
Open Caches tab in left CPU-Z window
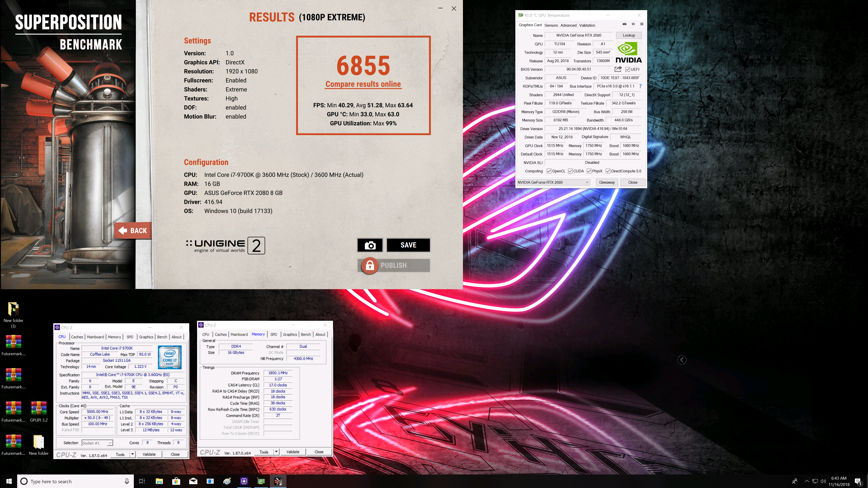[x=77, y=337]
